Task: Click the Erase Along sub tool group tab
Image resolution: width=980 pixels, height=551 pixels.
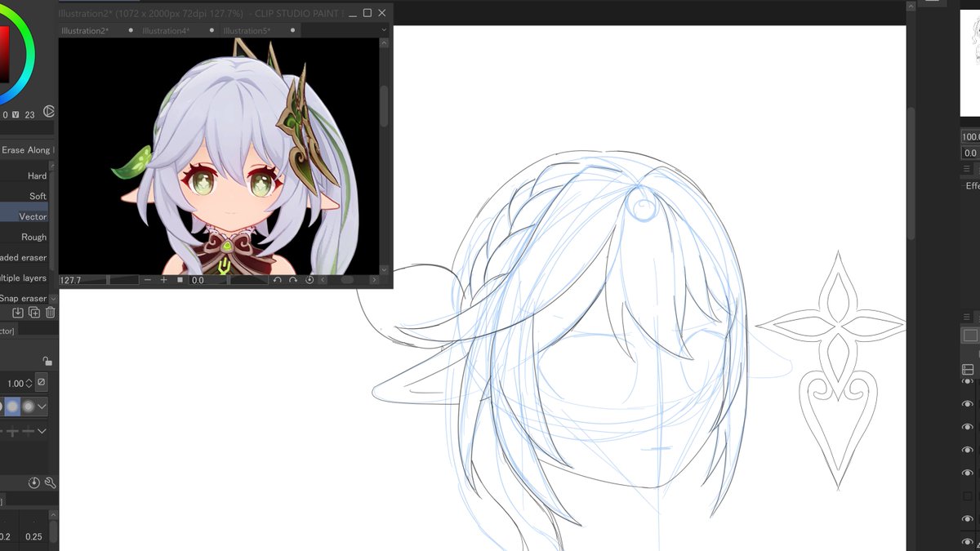Action: point(27,150)
